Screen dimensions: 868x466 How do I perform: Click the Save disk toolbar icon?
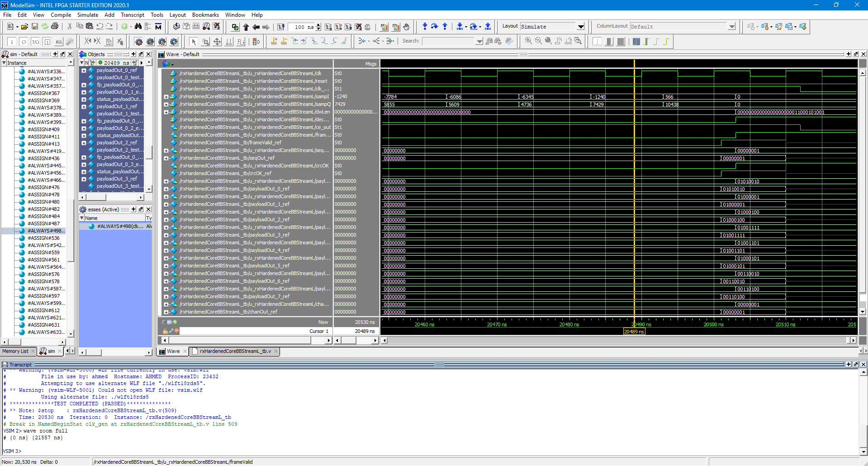35,27
